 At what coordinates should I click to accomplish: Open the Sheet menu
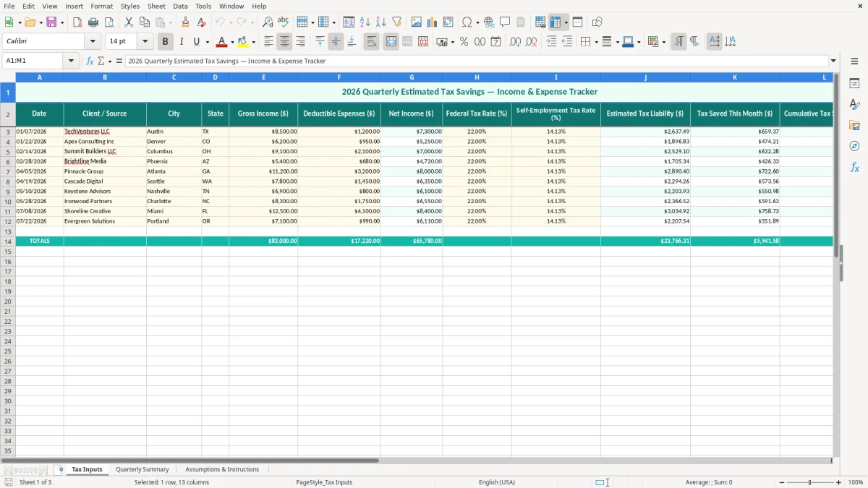click(x=156, y=6)
